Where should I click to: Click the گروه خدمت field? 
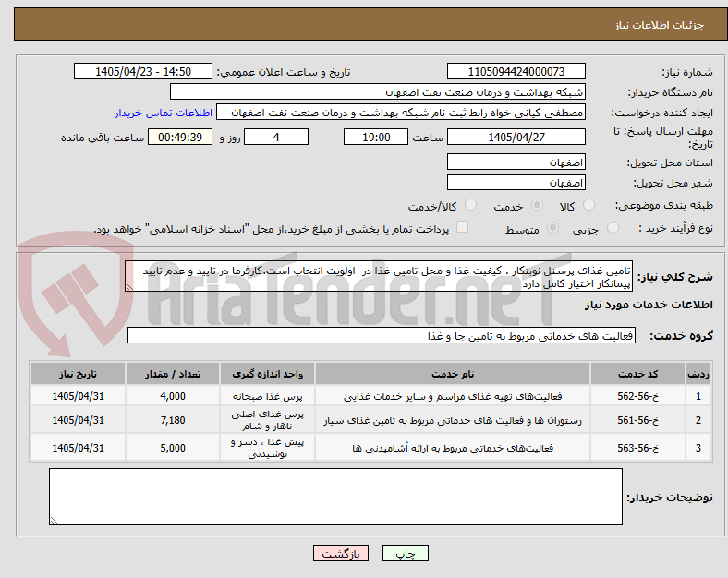pyautogui.click(x=382, y=335)
